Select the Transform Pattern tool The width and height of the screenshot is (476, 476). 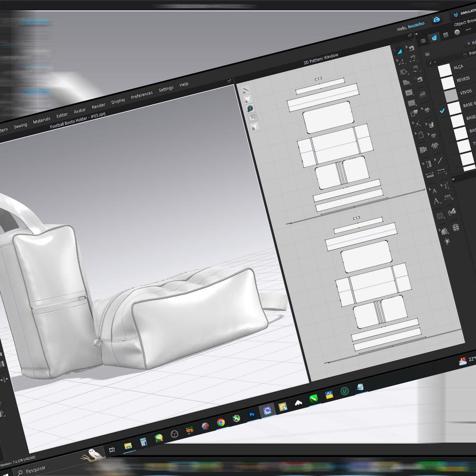(399, 52)
